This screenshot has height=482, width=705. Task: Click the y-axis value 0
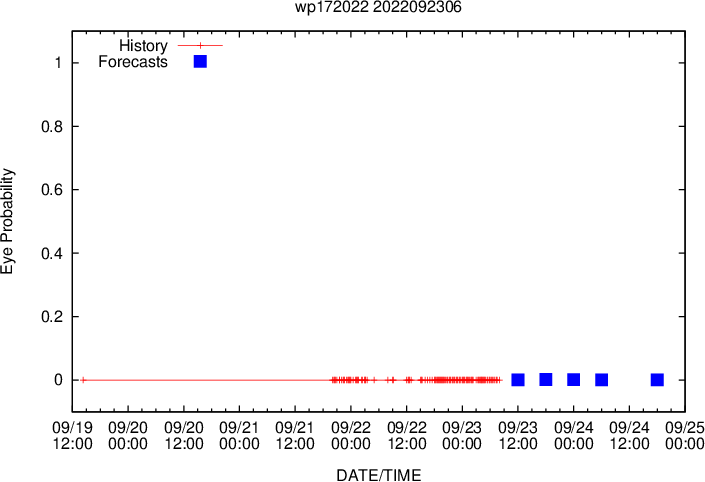[58, 380]
